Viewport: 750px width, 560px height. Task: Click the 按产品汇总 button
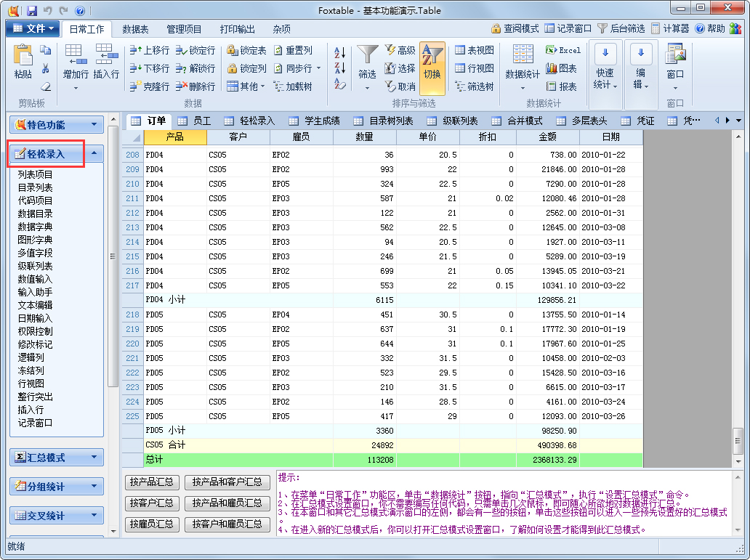coord(151,482)
